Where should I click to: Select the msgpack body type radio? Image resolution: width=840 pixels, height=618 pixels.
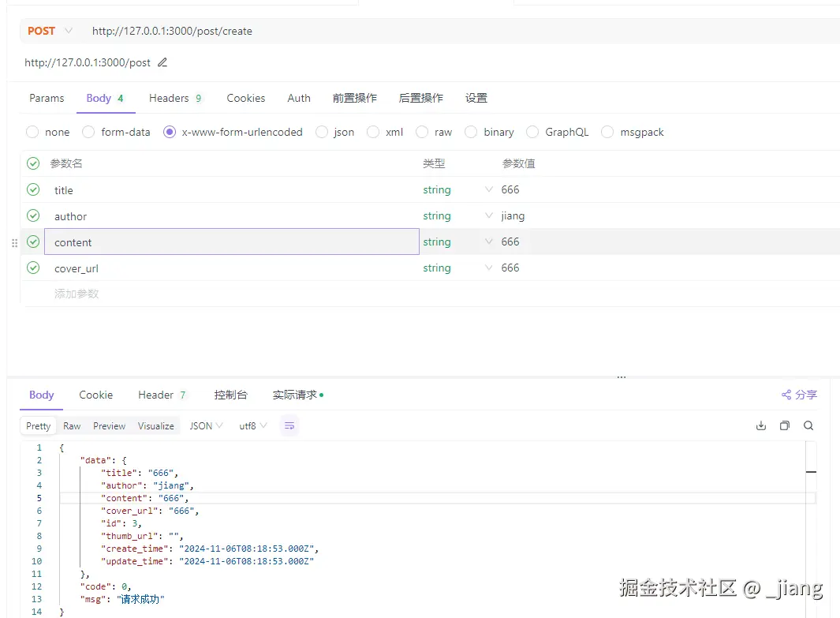(x=607, y=132)
